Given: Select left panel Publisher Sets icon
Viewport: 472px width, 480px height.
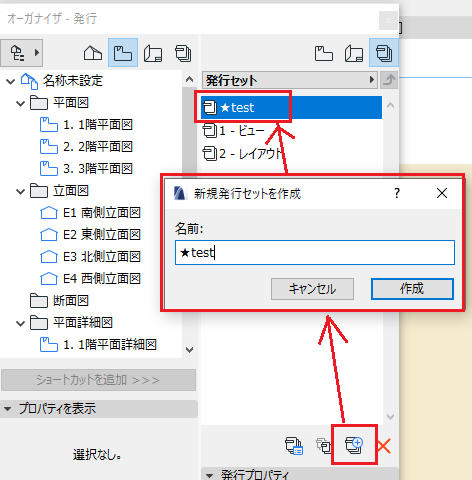Looking at the screenshot, I should coord(183,53).
